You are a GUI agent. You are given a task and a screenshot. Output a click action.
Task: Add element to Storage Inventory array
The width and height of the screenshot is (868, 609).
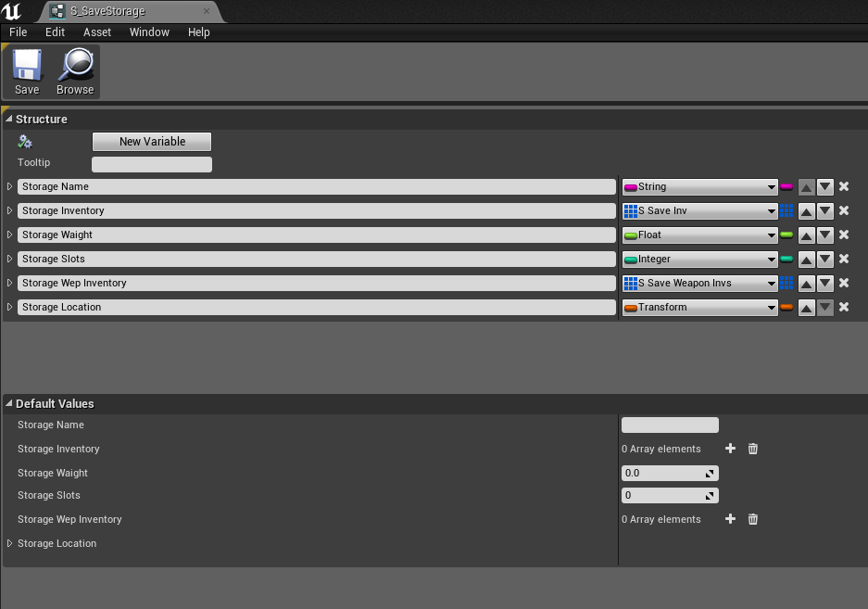coord(730,449)
